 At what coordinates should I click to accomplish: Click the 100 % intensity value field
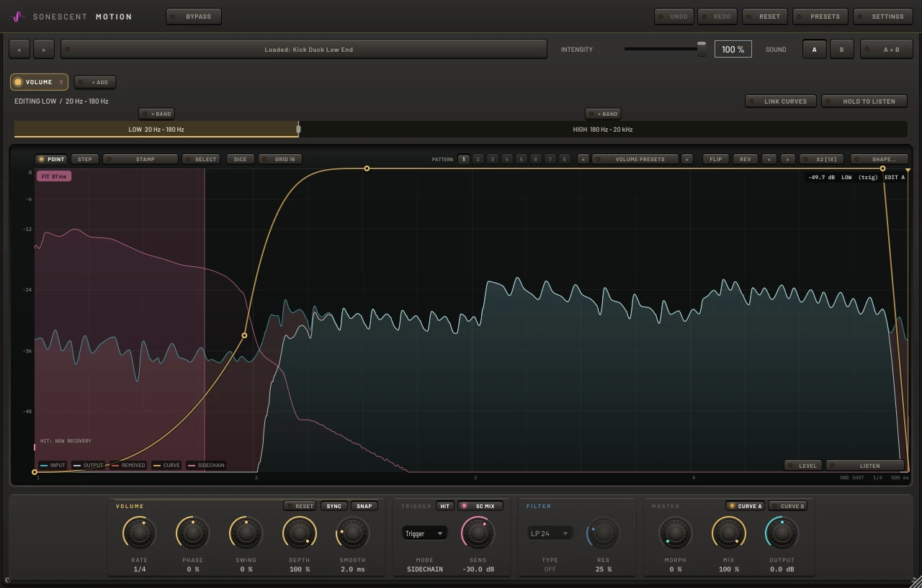pos(733,49)
